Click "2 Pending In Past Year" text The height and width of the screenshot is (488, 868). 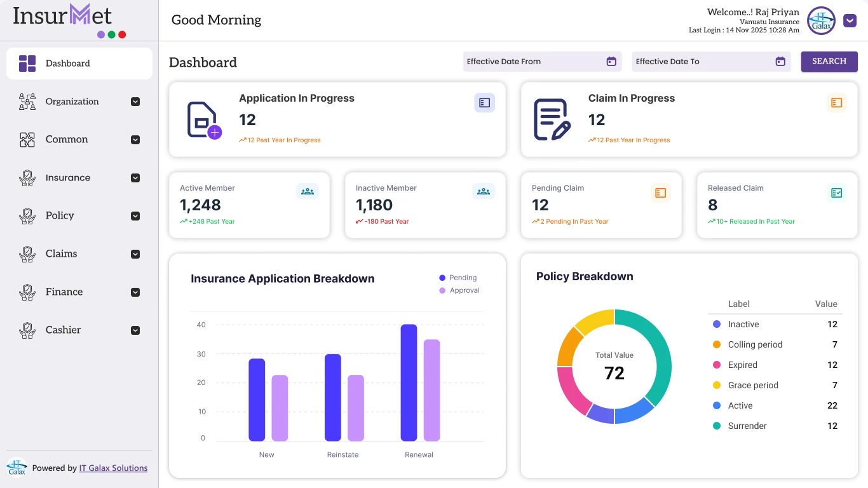574,222
